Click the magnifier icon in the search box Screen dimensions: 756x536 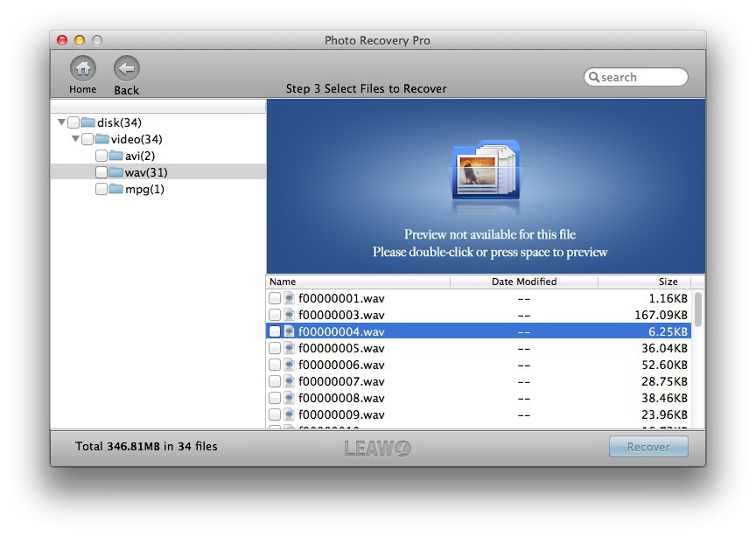[x=593, y=78]
